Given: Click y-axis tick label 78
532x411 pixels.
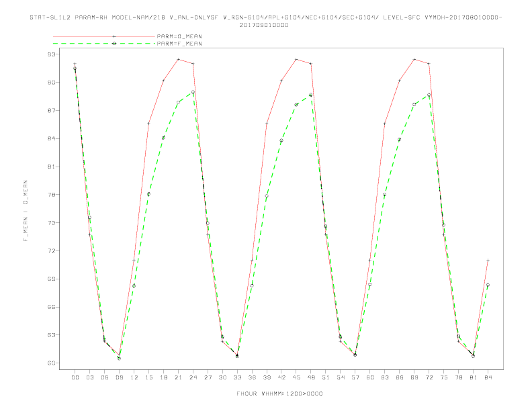Looking at the screenshot, I should (52, 195).
